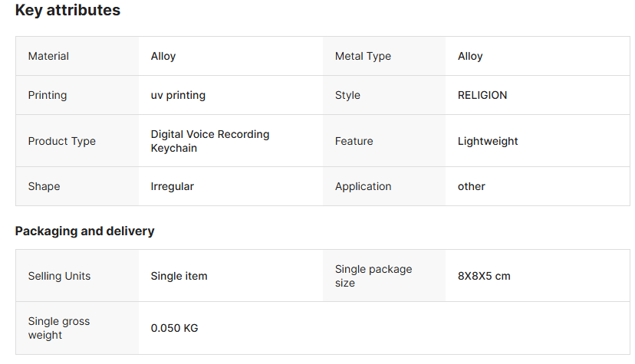The image size is (635, 364).
Task: Click the Irregular shape value
Action: 173,186
